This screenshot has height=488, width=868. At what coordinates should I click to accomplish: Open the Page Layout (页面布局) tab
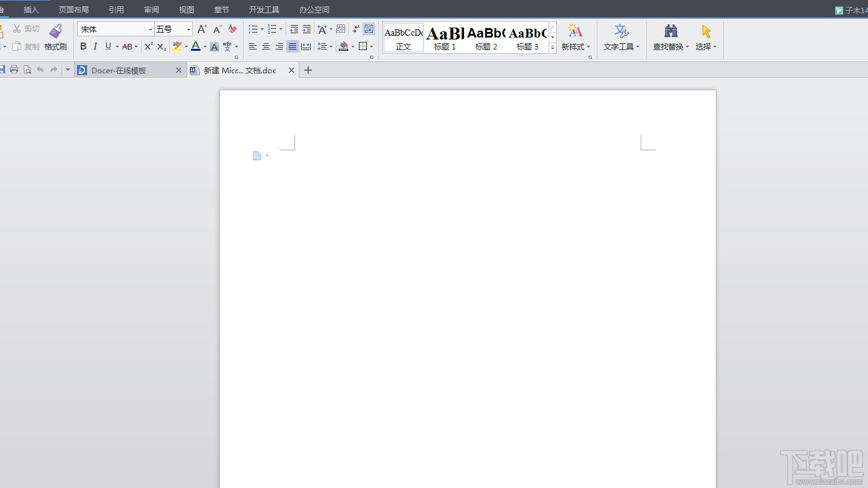(74, 9)
